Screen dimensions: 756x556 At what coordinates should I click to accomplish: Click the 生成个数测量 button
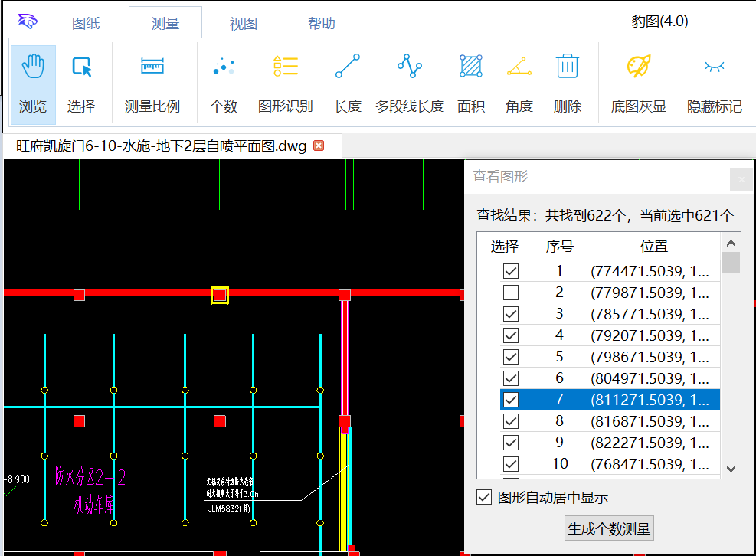click(x=609, y=528)
